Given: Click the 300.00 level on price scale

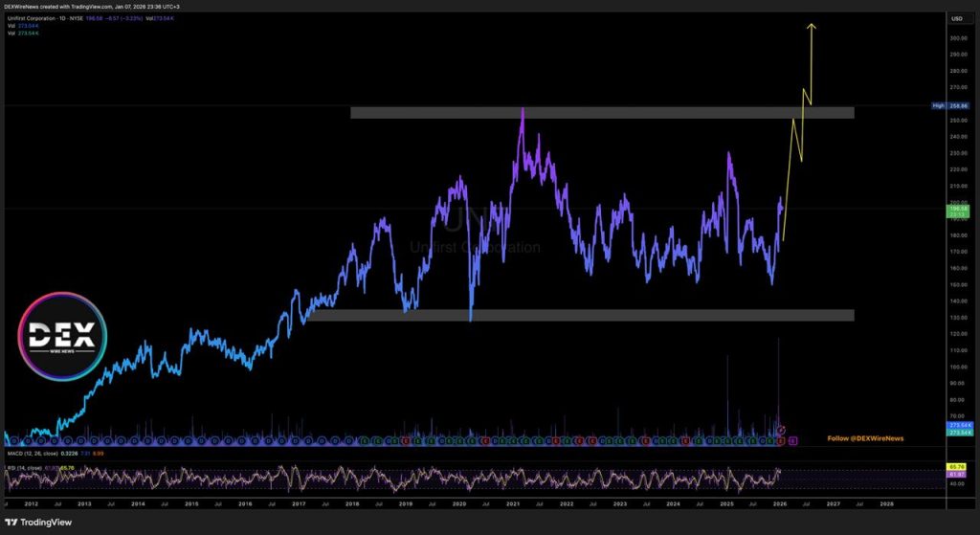Looking at the screenshot, I should tap(955, 38).
